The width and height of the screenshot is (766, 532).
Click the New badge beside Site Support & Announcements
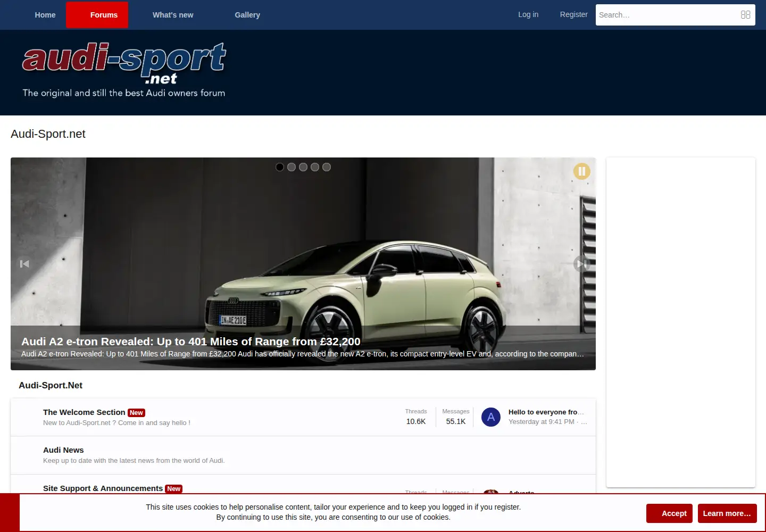point(173,489)
